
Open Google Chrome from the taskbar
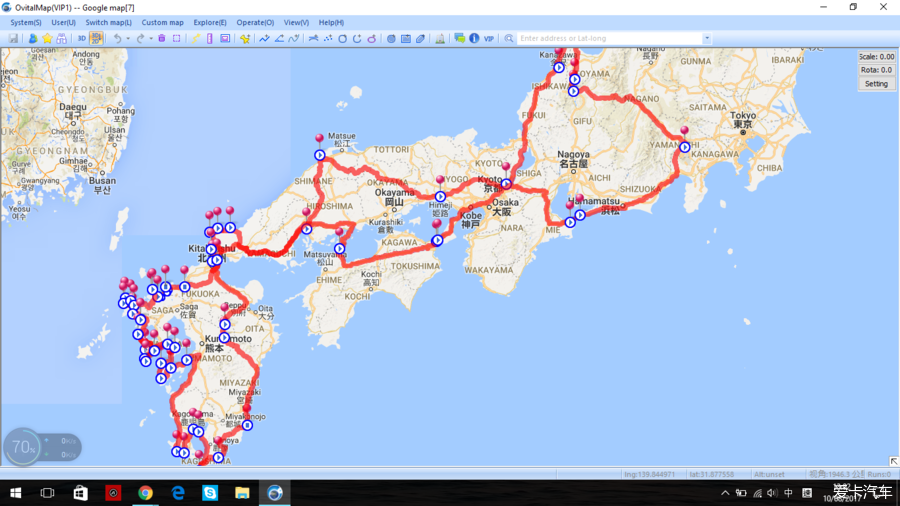point(145,493)
